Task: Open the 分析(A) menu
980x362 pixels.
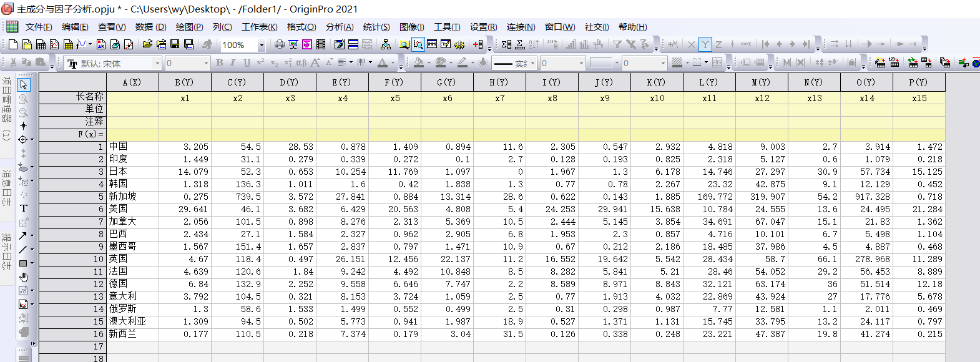Action: pyautogui.click(x=339, y=27)
